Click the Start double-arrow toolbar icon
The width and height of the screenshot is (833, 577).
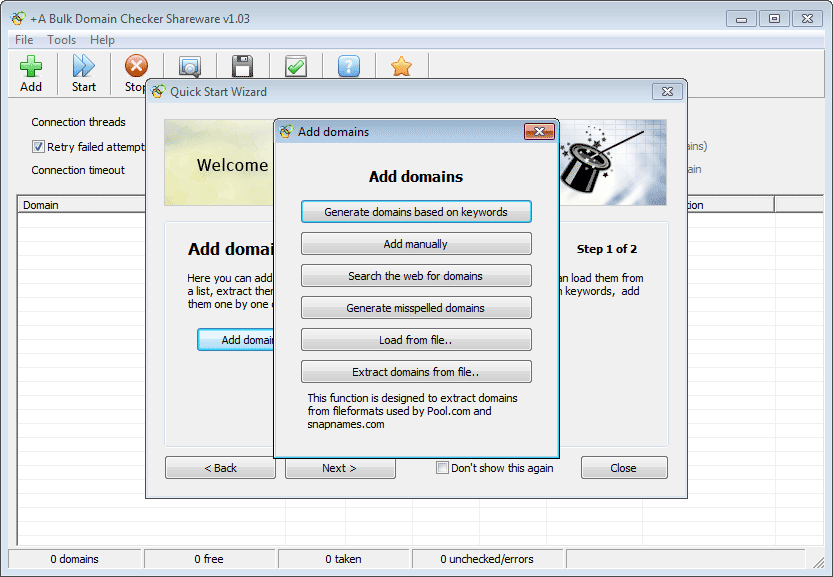point(83,66)
